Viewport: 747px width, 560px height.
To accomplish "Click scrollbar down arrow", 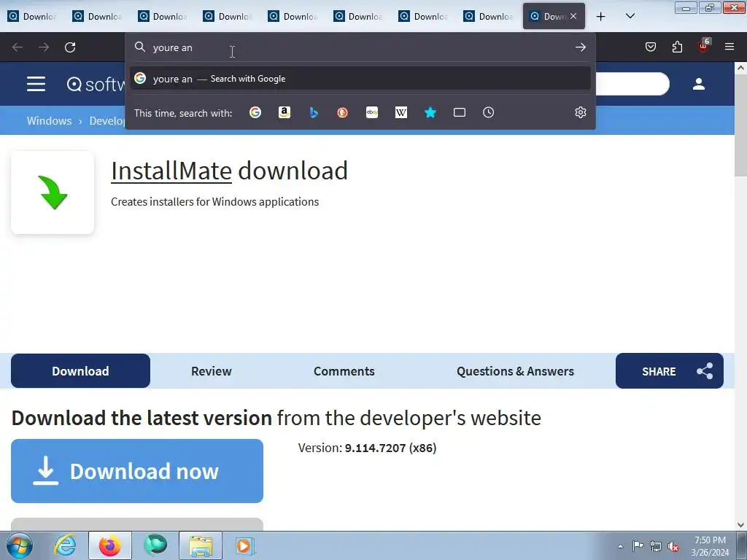I will point(741,525).
